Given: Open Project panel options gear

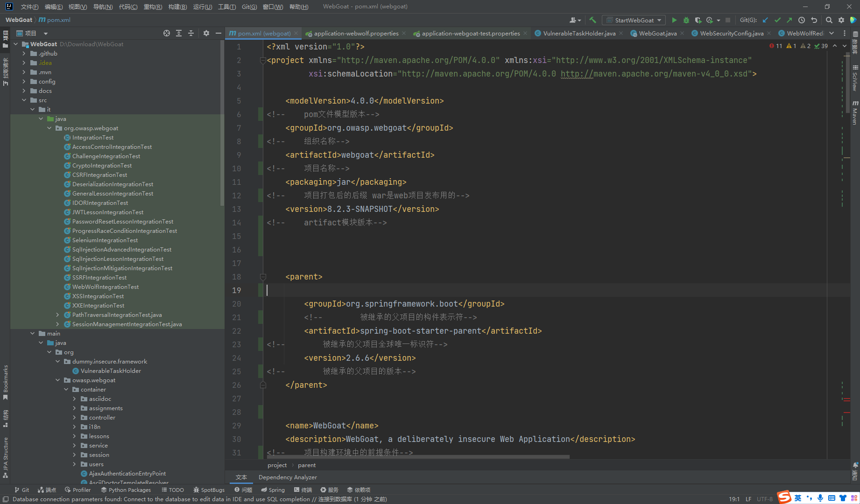Looking at the screenshot, I should coord(206,33).
